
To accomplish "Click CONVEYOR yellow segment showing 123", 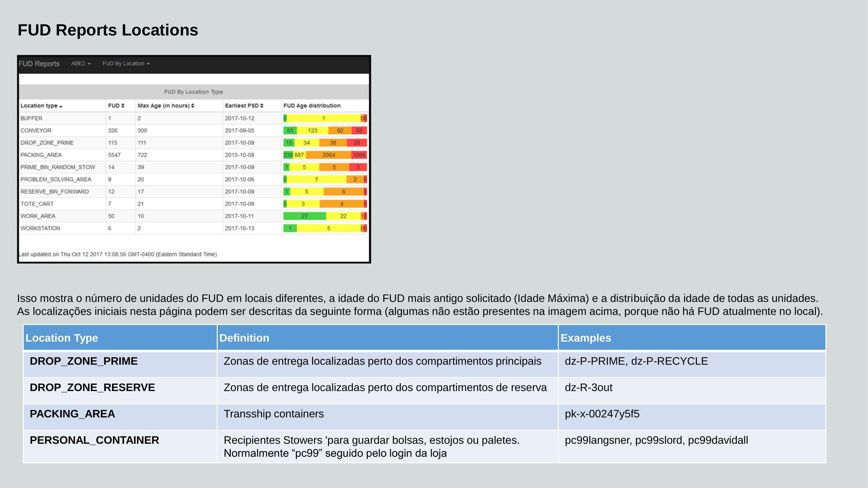I will click(x=313, y=130).
